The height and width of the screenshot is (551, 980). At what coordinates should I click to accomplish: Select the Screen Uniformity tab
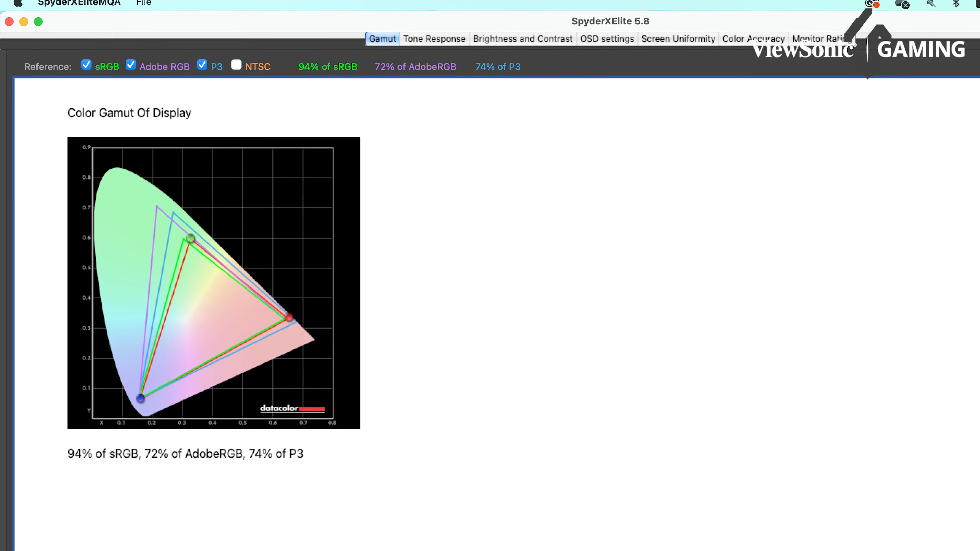tap(678, 39)
